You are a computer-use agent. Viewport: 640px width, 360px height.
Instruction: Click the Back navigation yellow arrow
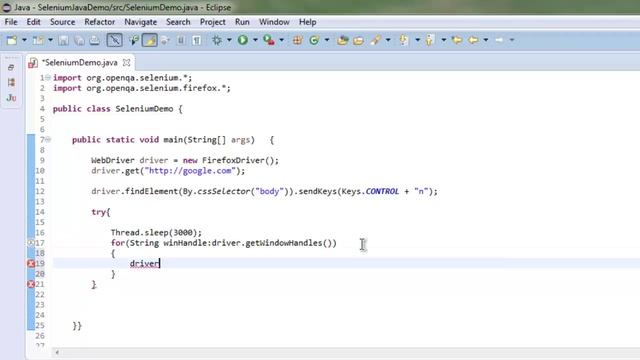tap(473, 40)
